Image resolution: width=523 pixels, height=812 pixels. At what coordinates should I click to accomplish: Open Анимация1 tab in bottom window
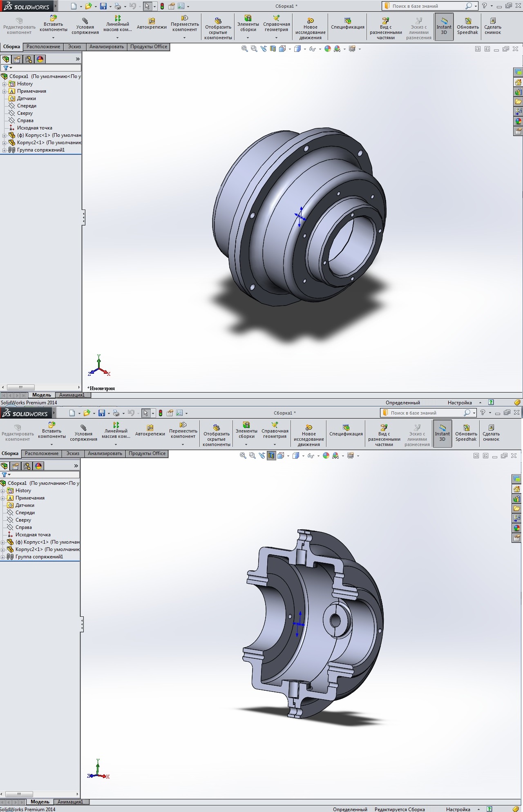click(70, 802)
